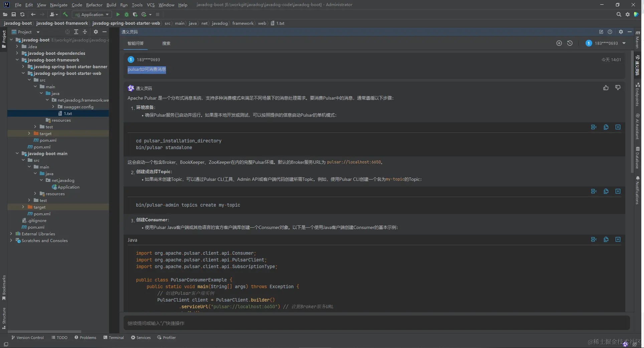Click Collapse All icon in Project panel

[x=85, y=32]
